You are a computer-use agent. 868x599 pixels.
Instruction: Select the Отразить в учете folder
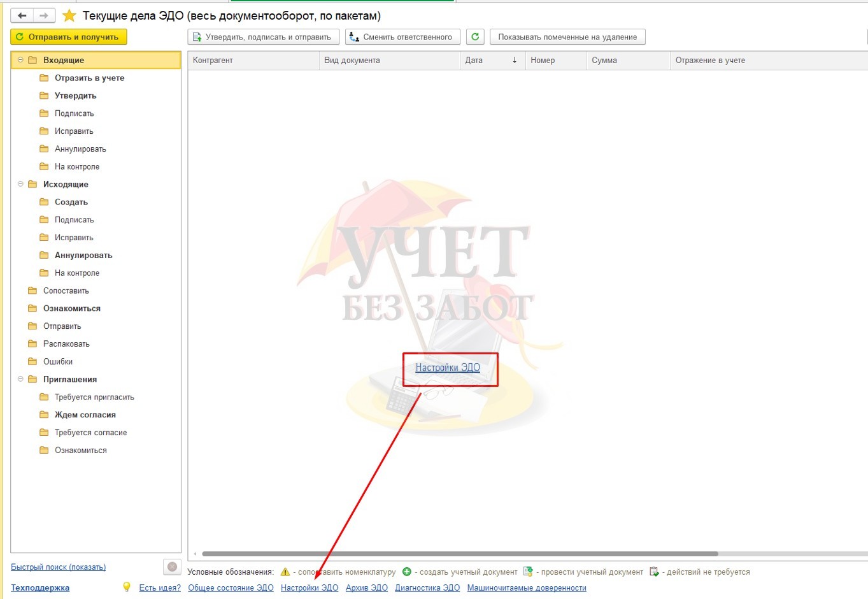89,78
